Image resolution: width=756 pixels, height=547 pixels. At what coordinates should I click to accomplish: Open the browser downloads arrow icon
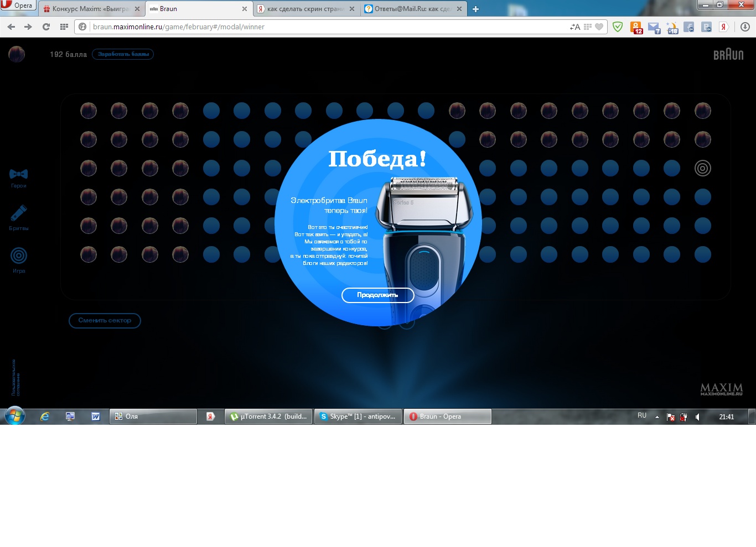click(745, 27)
